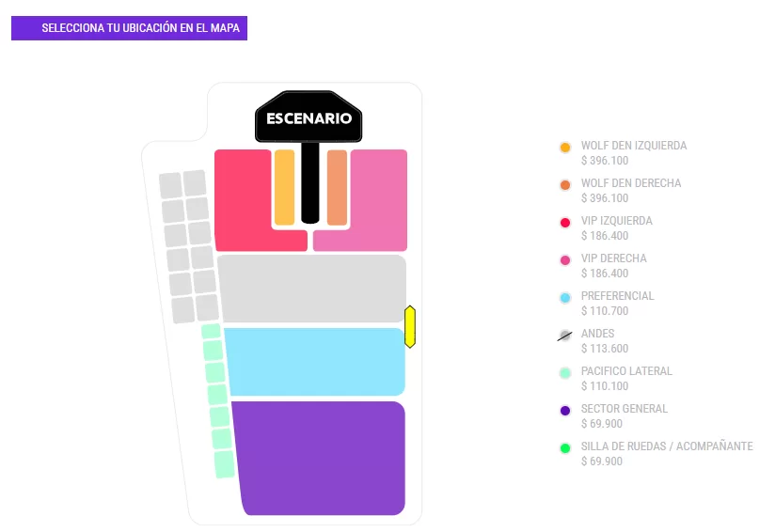Image resolution: width=775 pixels, height=532 pixels.
Task: Click the Silla de Ruedas green legend dot
Action: pyautogui.click(x=565, y=448)
